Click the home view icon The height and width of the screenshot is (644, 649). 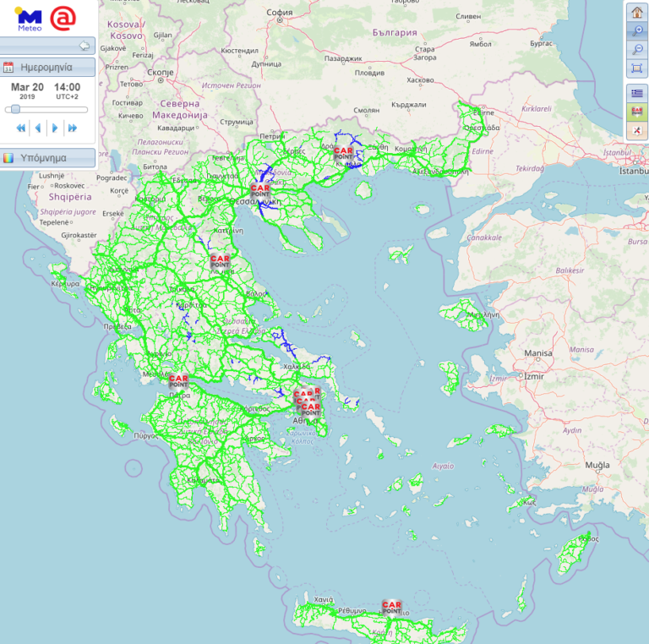point(637,12)
